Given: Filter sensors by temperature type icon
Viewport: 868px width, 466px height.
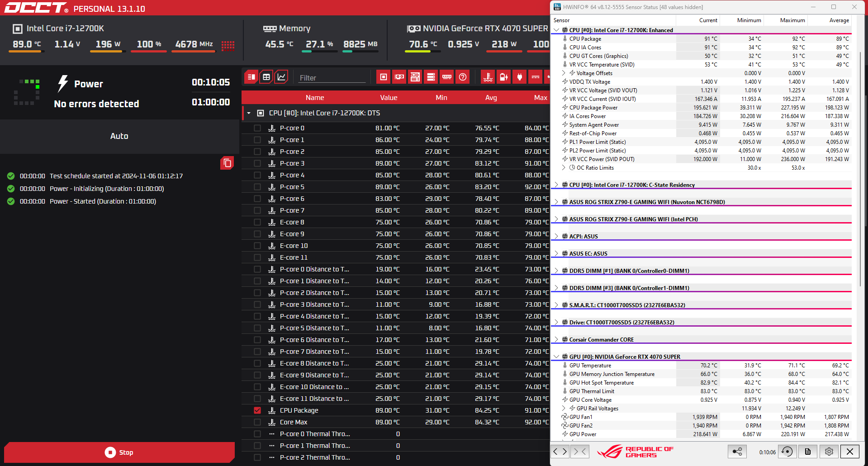Looking at the screenshot, I should [x=488, y=77].
